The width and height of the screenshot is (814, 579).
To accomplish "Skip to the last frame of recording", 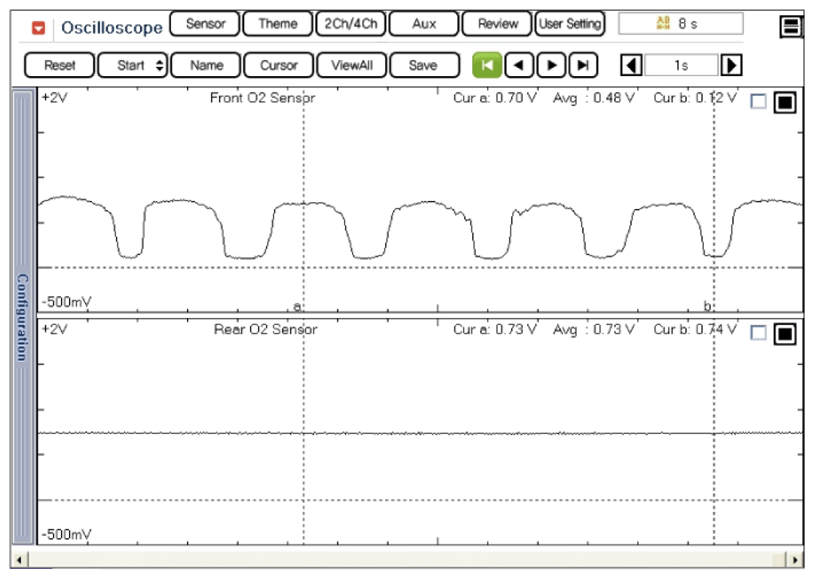I will (x=583, y=65).
